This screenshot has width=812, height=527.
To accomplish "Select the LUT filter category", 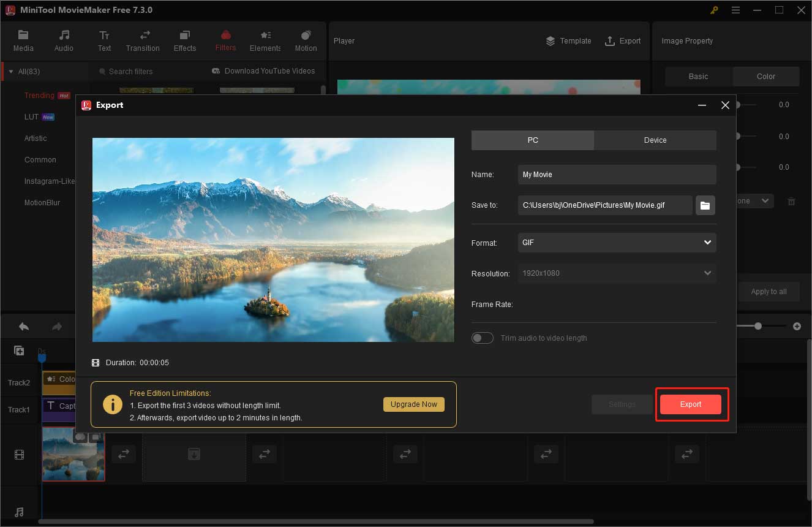I will click(39, 117).
